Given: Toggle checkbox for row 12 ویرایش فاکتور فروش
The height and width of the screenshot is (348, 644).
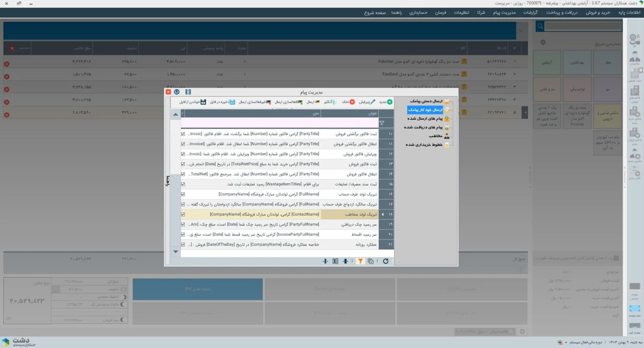Looking at the screenshot, I should [x=183, y=154].
